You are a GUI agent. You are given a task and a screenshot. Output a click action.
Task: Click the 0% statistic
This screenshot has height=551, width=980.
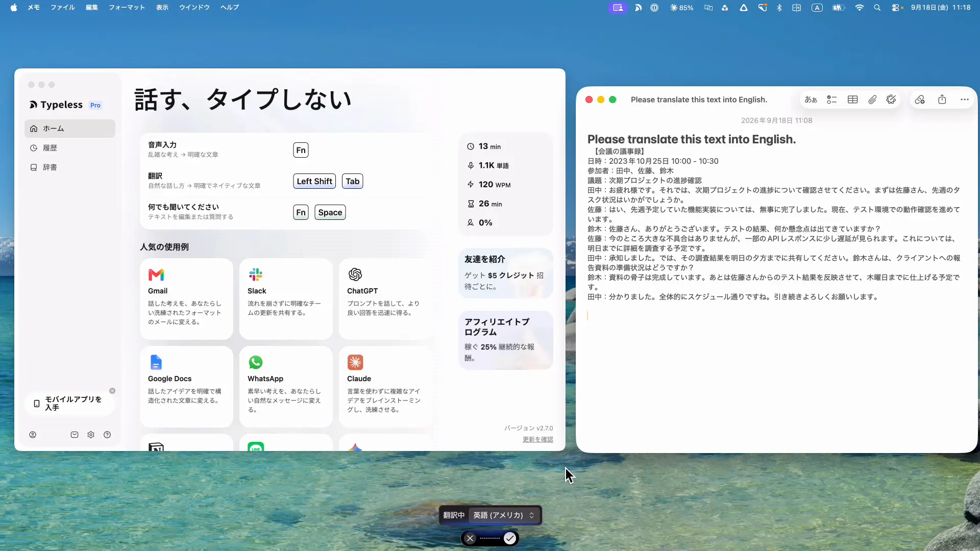pyautogui.click(x=480, y=223)
